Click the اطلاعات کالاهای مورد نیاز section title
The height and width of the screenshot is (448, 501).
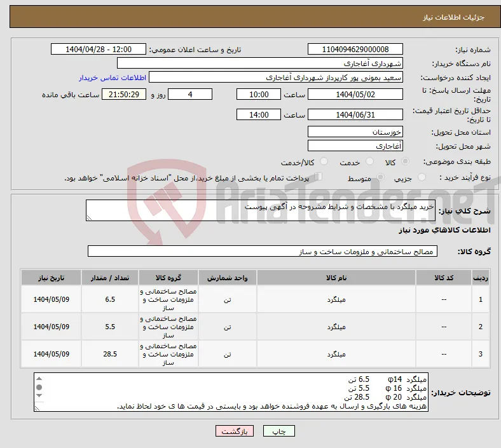pos(444,230)
